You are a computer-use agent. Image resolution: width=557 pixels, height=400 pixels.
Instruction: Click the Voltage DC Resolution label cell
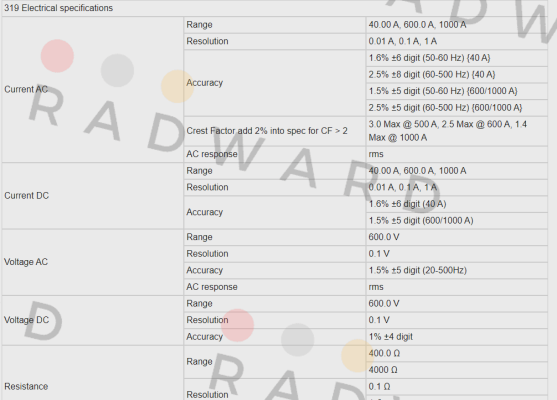(x=274, y=320)
